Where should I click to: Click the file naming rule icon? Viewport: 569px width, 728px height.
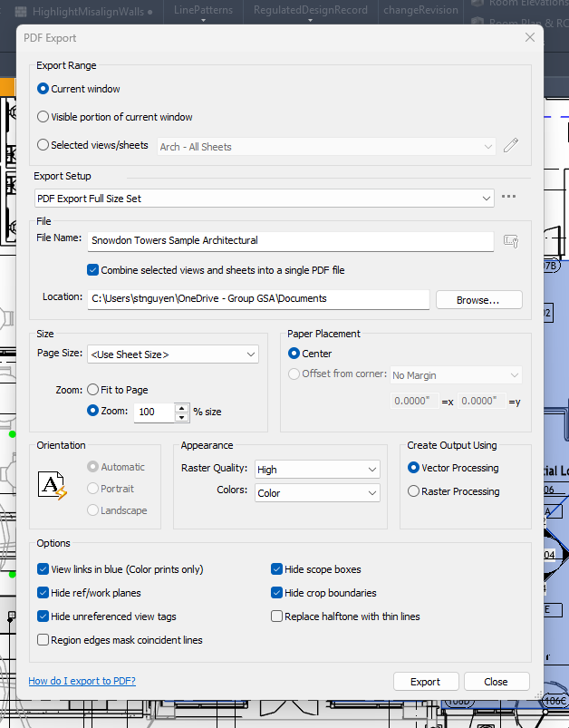point(510,241)
